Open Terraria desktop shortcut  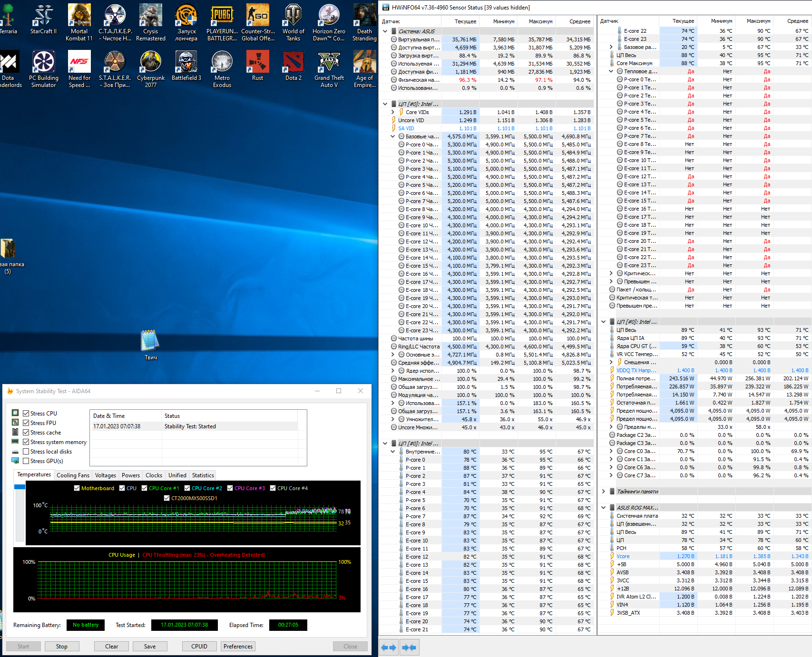(8, 19)
